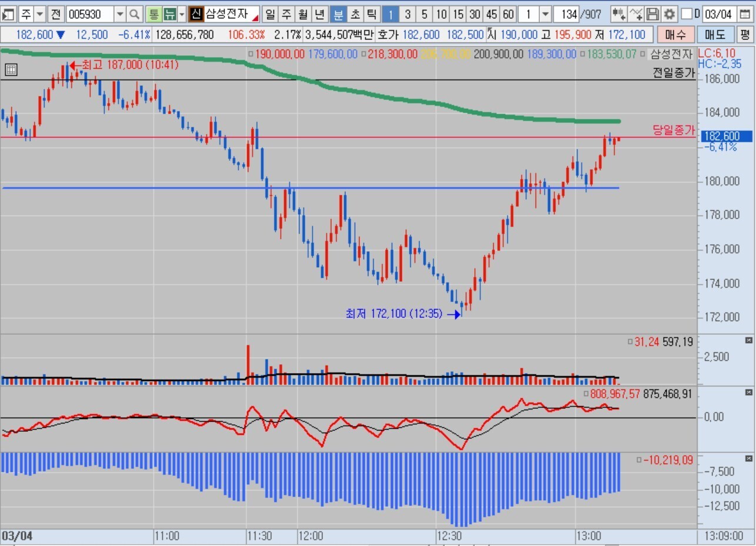This screenshot has height=546, width=756.
Task: Toggle the 전 button beside stock code
Action: pos(55,14)
